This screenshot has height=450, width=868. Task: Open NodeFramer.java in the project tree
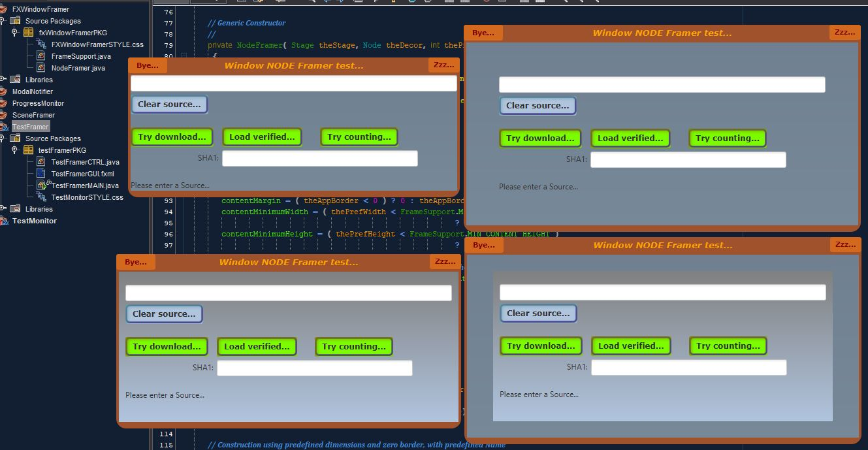(78, 68)
